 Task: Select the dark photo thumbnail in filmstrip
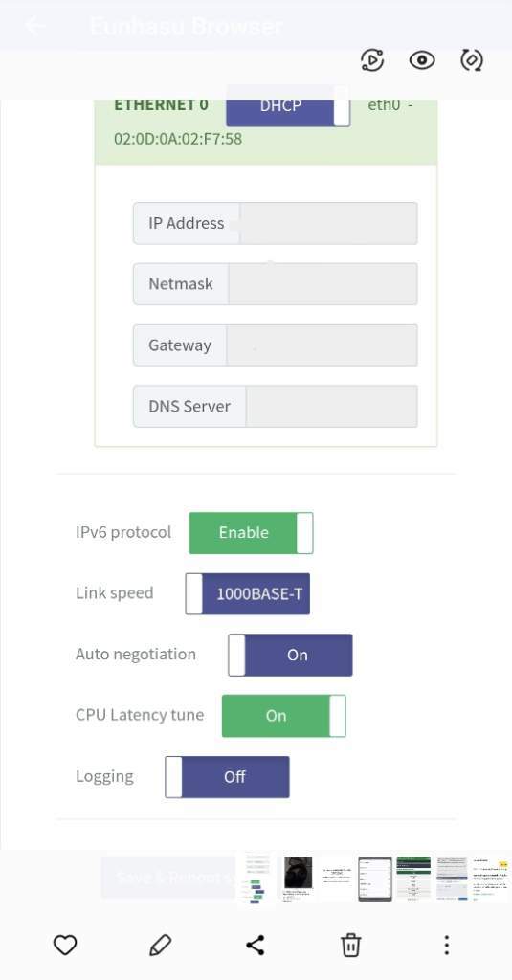pyautogui.click(x=298, y=879)
